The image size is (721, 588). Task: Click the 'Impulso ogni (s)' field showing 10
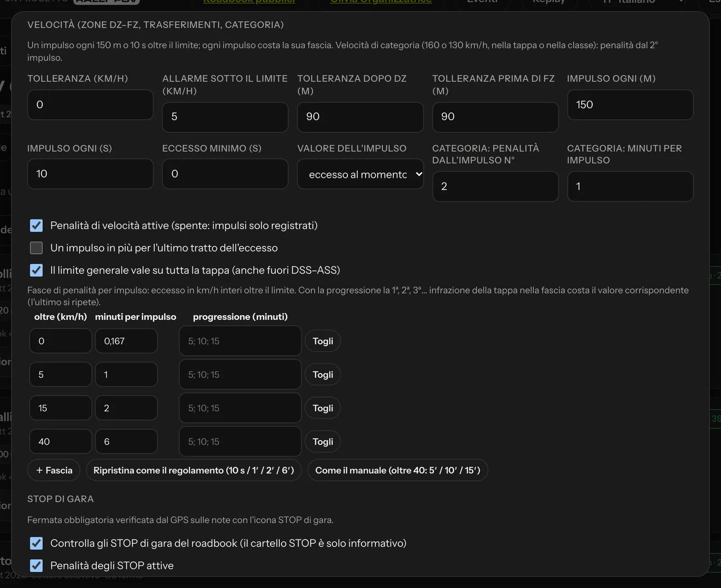point(91,174)
